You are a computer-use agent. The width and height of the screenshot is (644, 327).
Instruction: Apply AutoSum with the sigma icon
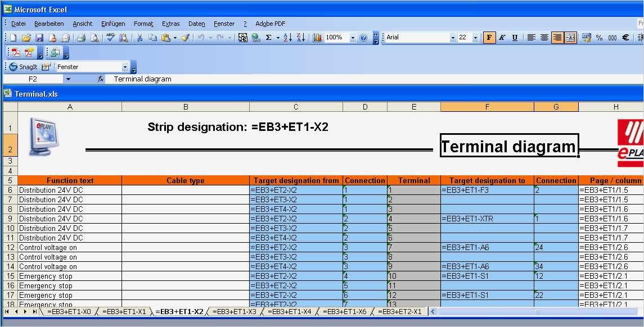coord(269,38)
